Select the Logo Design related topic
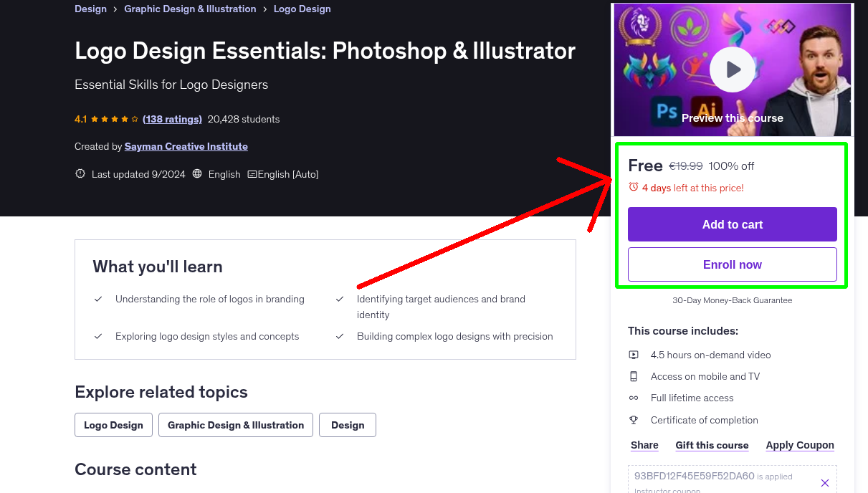 click(x=113, y=425)
